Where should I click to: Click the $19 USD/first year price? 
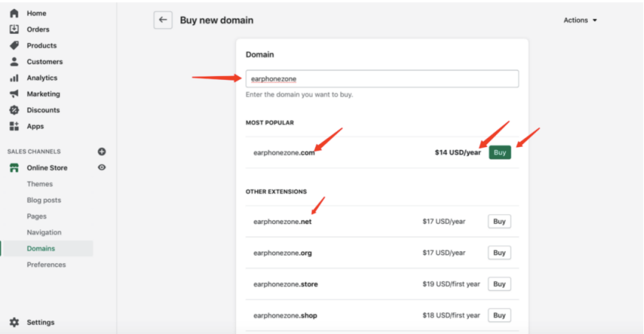tap(451, 284)
